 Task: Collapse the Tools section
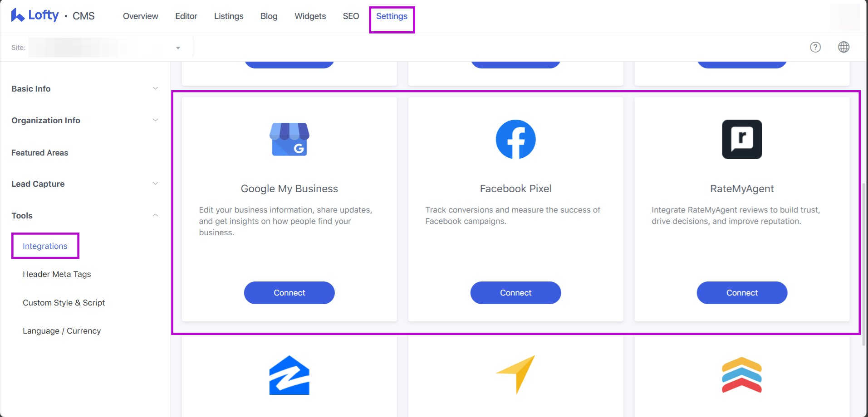(x=155, y=215)
